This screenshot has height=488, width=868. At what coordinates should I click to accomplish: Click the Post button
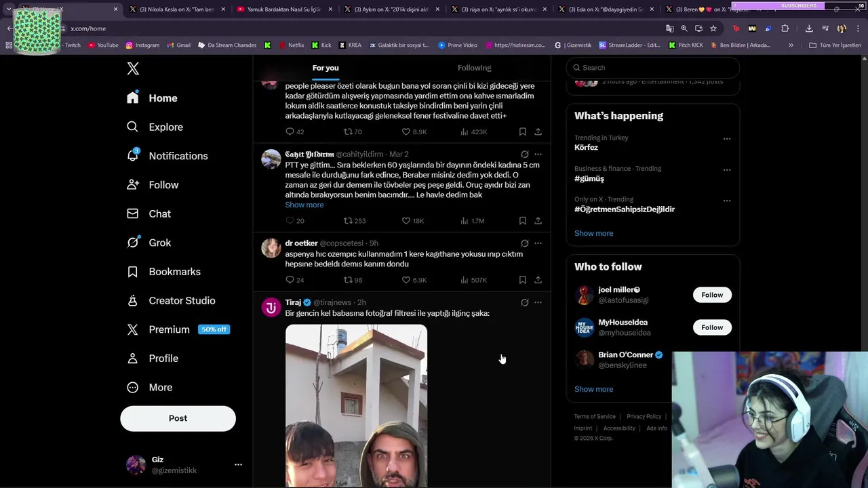(178, 418)
